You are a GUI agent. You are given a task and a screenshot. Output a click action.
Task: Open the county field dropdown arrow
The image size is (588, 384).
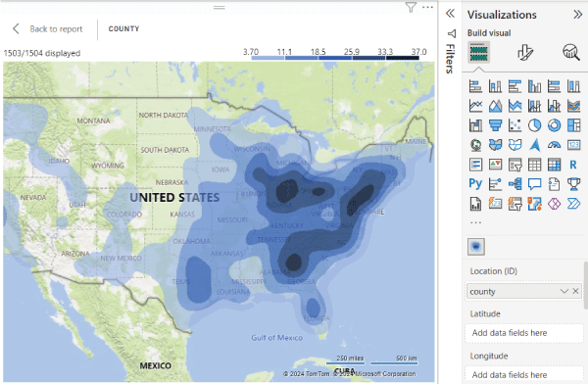click(x=564, y=291)
